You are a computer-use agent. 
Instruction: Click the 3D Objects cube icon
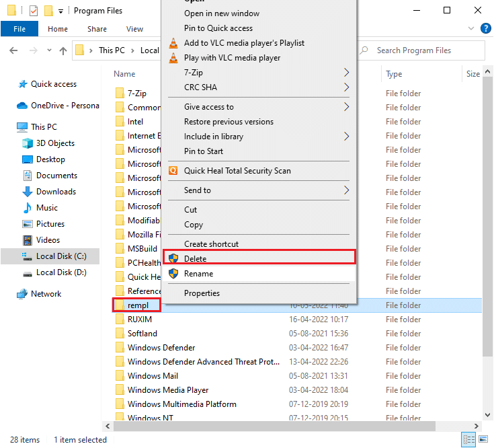[28, 143]
